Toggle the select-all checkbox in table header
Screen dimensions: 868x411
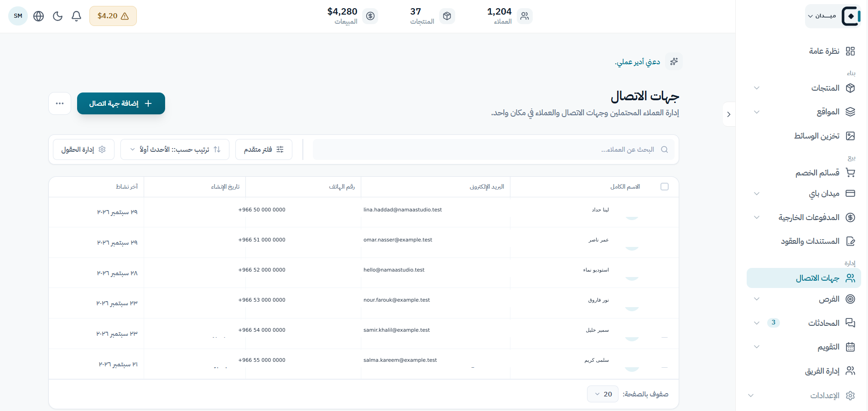[x=665, y=187]
